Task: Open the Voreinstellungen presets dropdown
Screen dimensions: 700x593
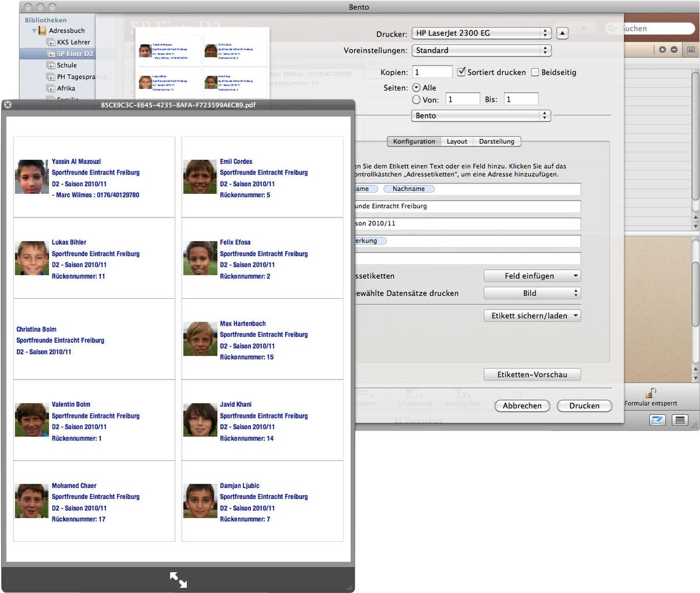Action: [x=482, y=51]
